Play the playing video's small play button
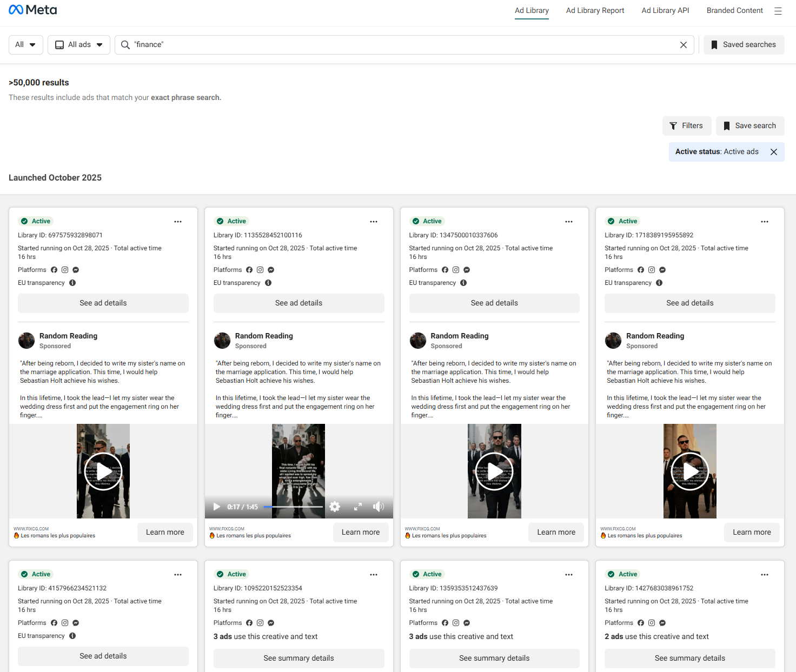This screenshot has width=796, height=672. pos(217,507)
